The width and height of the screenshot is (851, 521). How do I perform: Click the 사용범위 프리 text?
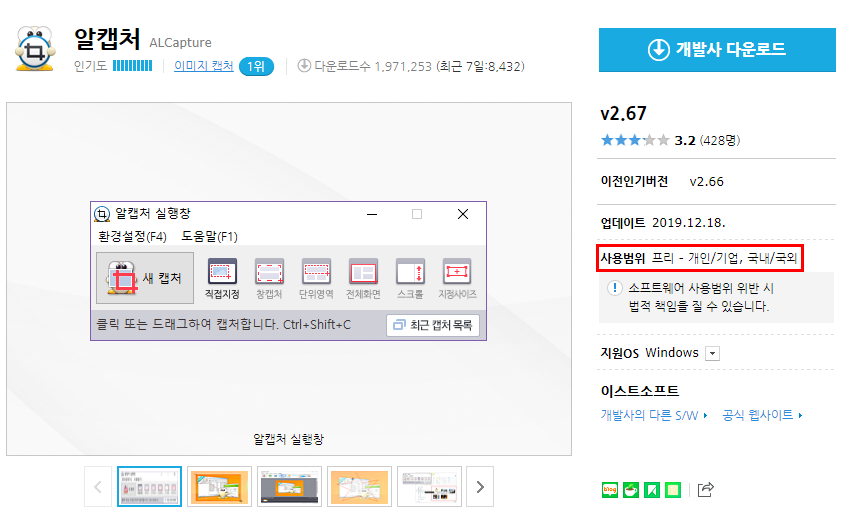(699, 258)
